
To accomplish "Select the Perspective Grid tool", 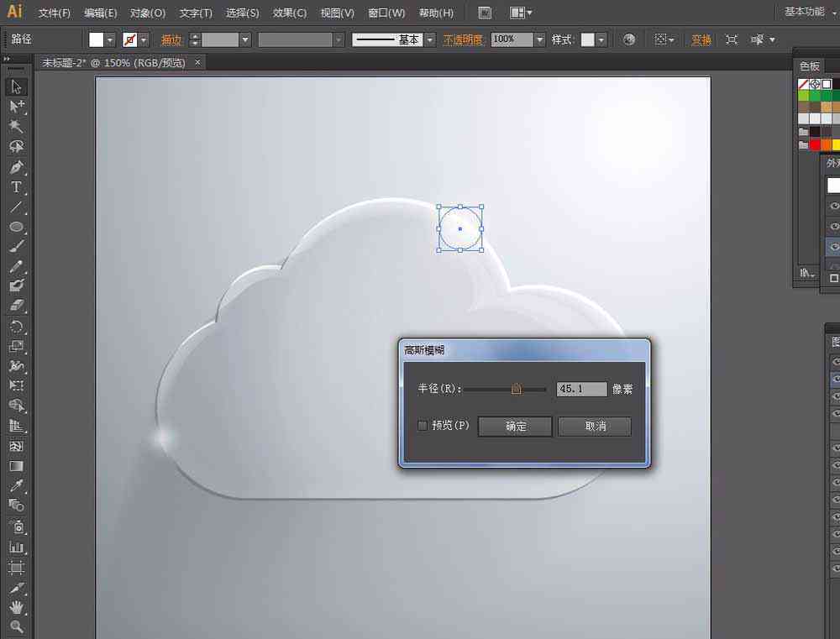I will tap(16, 426).
